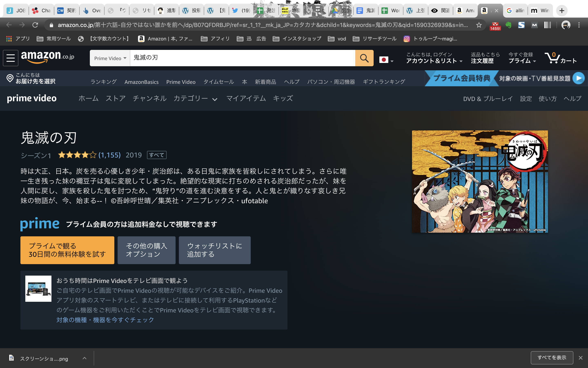
Task: Go to prime video ホーム tab
Action: point(88,98)
